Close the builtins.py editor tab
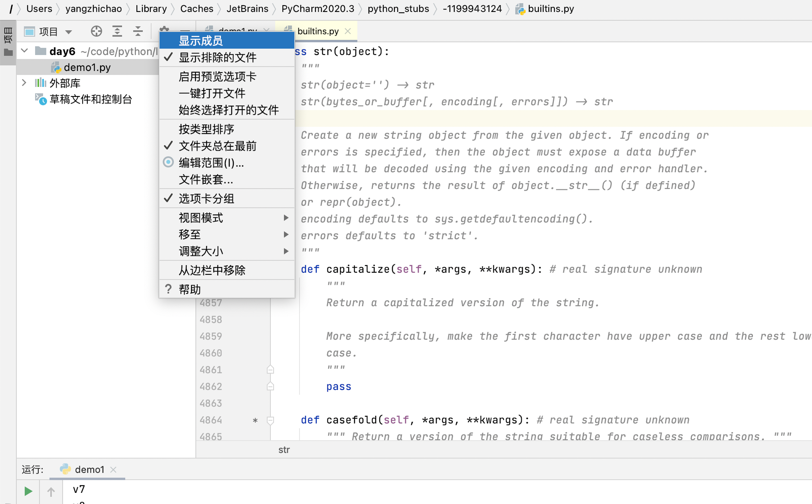This screenshot has height=504, width=812. [348, 31]
